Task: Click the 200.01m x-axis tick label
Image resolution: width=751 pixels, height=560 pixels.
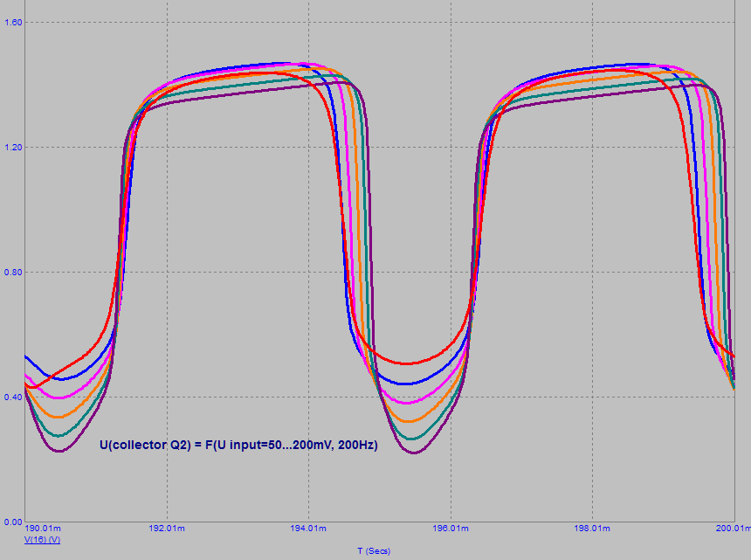Action: (x=733, y=529)
